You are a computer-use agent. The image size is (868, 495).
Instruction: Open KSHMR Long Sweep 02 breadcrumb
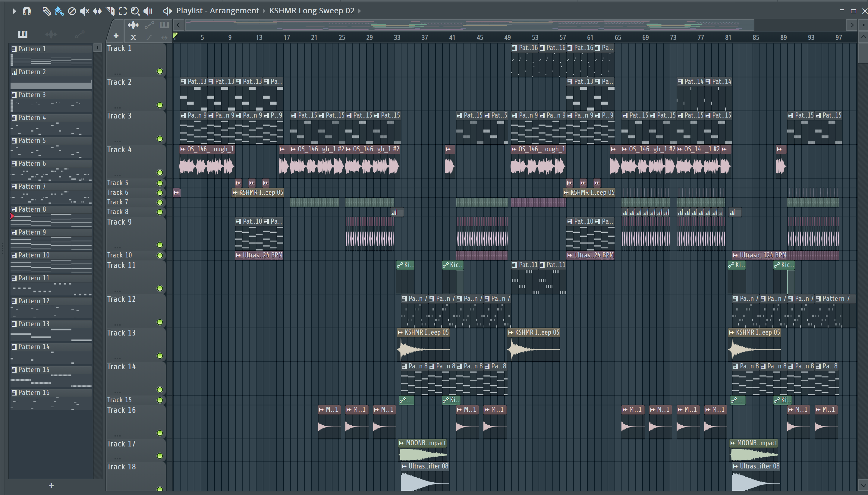312,11
